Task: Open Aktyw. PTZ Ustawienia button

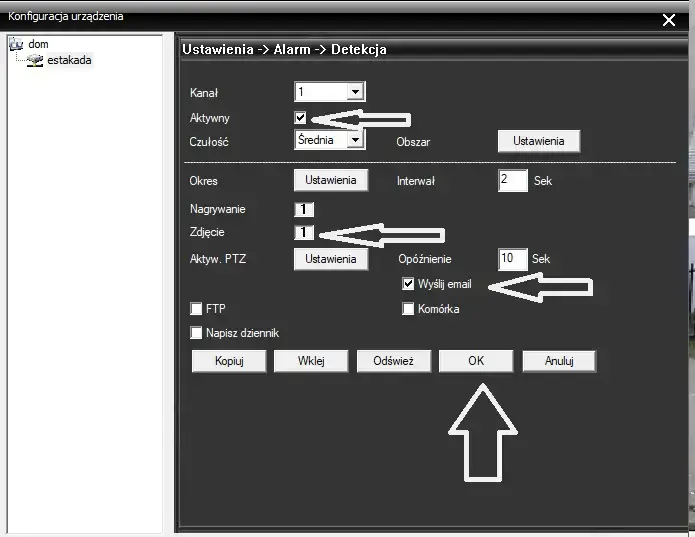Action: click(x=331, y=259)
